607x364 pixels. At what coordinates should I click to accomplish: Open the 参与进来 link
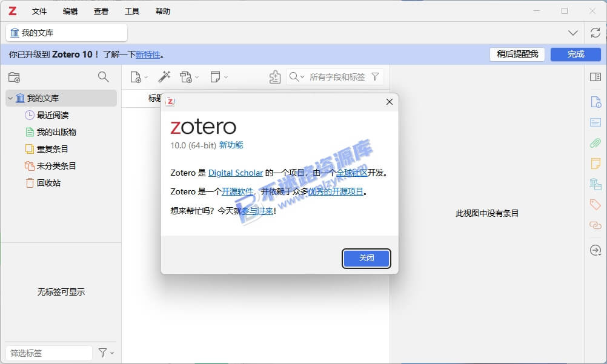(257, 211)
